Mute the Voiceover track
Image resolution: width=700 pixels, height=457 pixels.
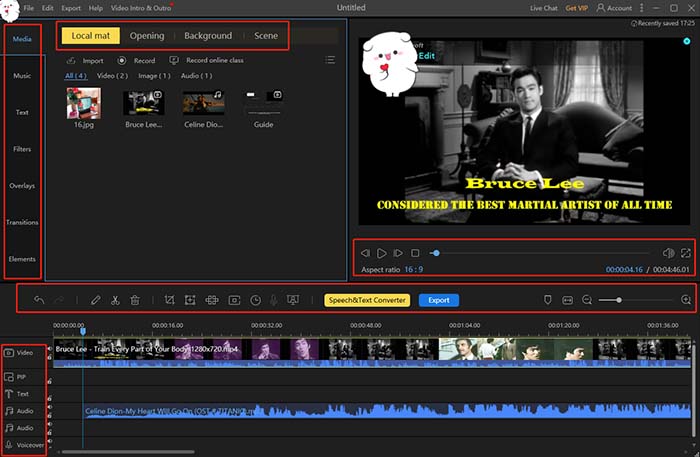pos(50,441)
